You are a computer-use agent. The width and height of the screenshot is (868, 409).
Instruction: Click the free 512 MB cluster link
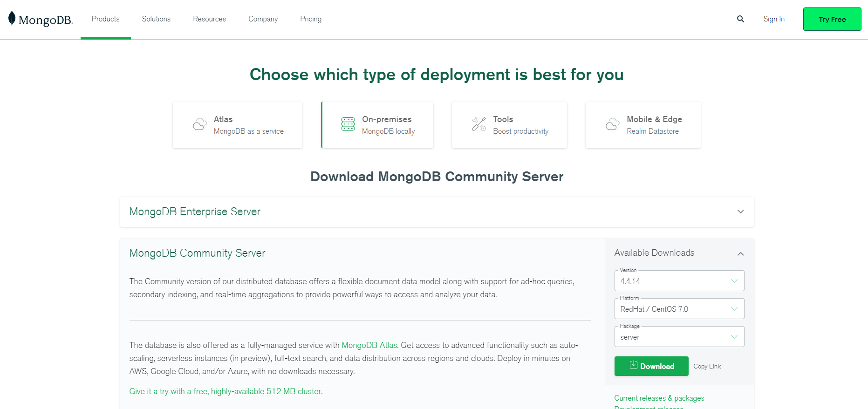click(x=226, y=391)
